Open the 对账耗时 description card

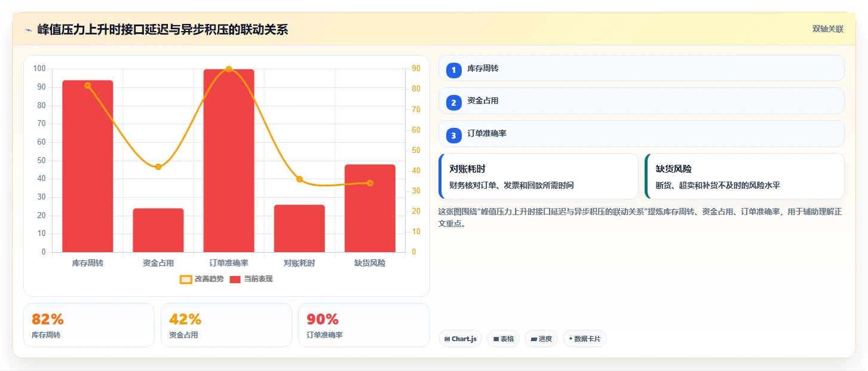[x=538, y=176]
